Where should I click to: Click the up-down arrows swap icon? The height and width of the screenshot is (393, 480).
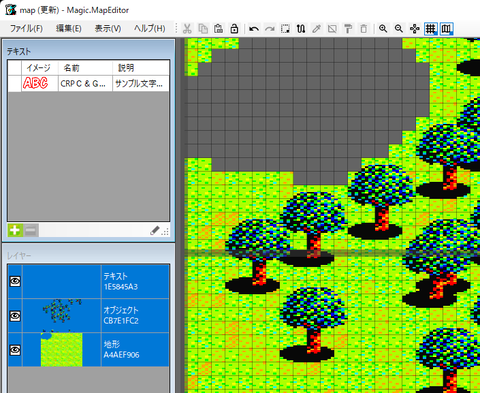(301, 29)
